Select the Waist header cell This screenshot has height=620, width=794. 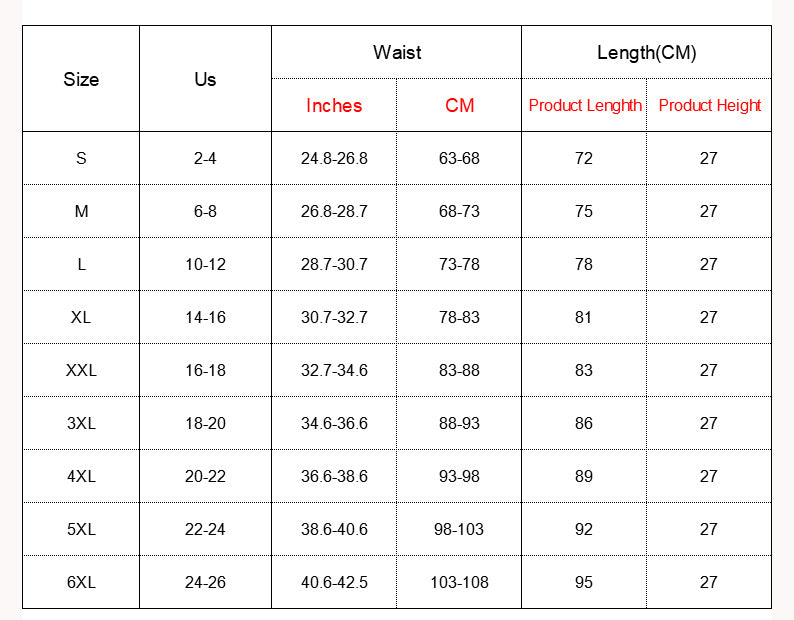pos(396,52)
